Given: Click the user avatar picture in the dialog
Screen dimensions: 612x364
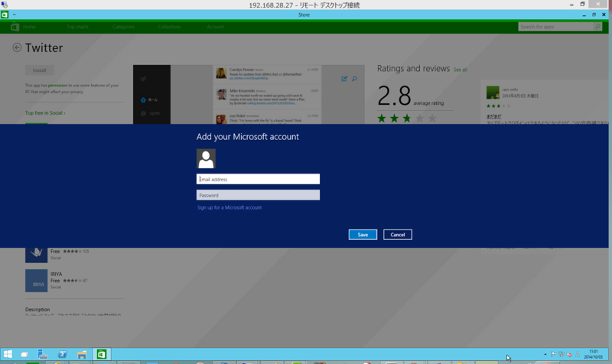Looking at the screenshot, I should click(206, 159).
